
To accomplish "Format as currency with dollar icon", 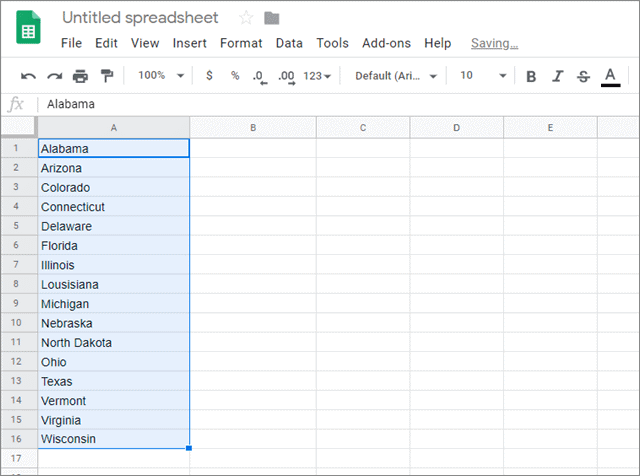I will pyautogui.click(x=209, y=76).
